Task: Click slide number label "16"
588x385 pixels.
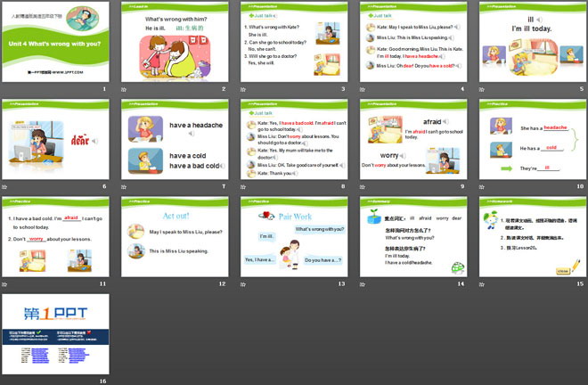Action: 102,381
